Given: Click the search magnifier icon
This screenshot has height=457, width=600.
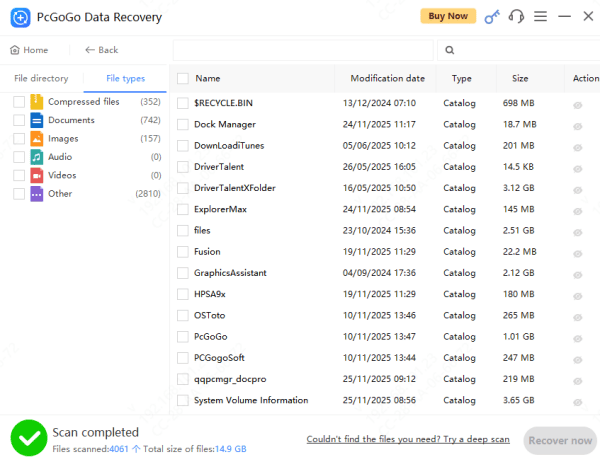Looking at the screenshot, I should [450, 49].
